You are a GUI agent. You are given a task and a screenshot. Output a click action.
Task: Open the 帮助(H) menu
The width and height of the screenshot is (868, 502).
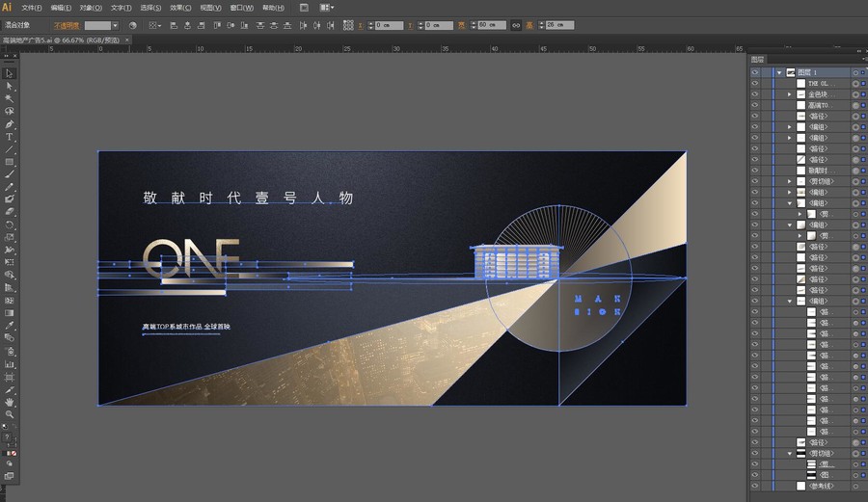pyautogui.click(x=273, y=8)
